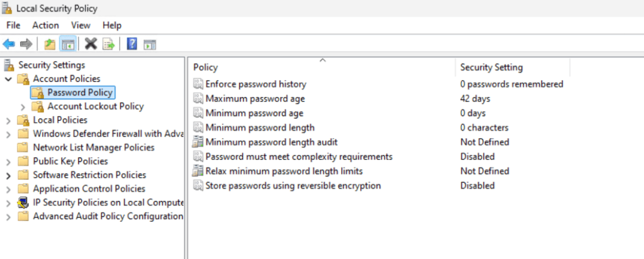Expand the Account Lockout Policy node
Viewport: 644px width, 259px height.
tap(23, 106)
